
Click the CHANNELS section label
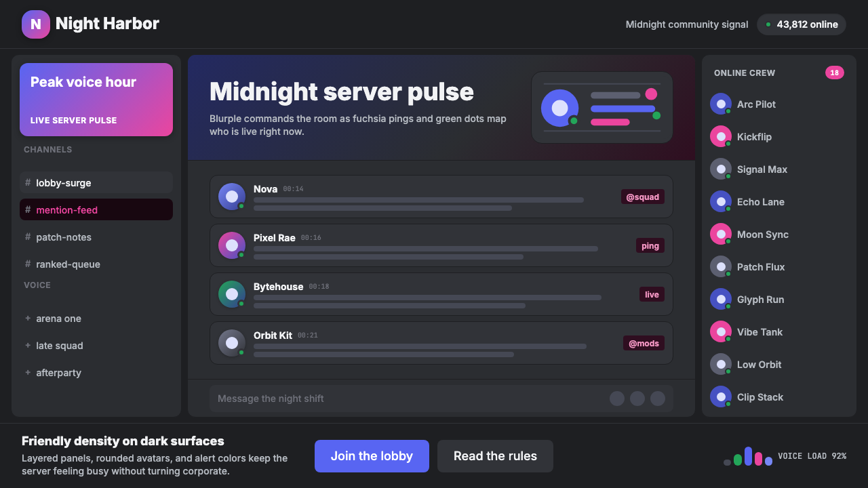tap(47, 150)
